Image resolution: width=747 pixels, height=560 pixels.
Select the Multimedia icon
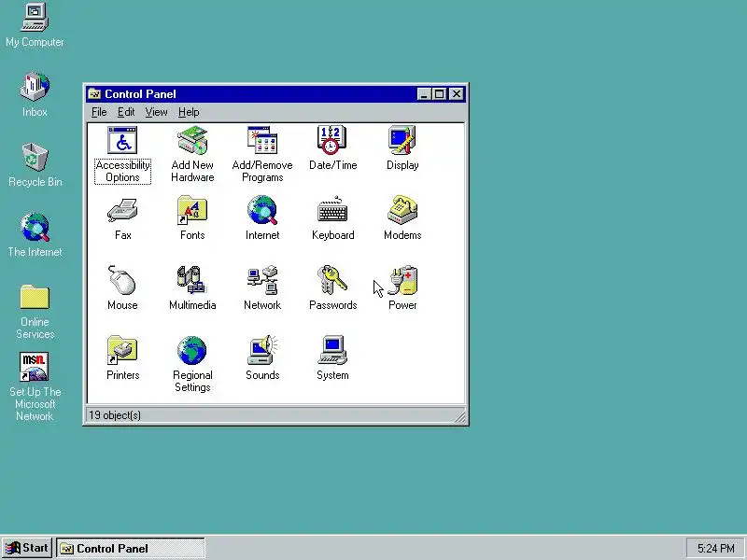(x=191, y=280)
